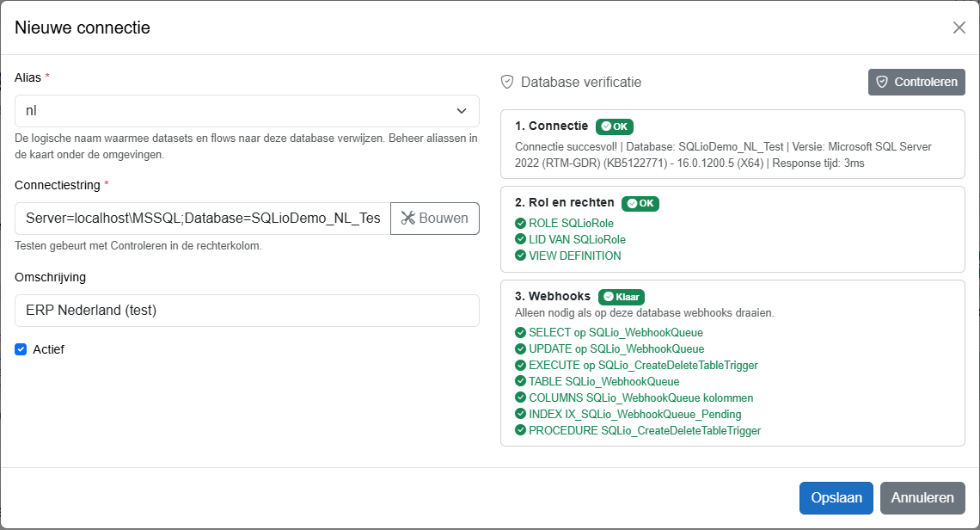Click the '1. Connectie' section heading

(x=551, y=126)
